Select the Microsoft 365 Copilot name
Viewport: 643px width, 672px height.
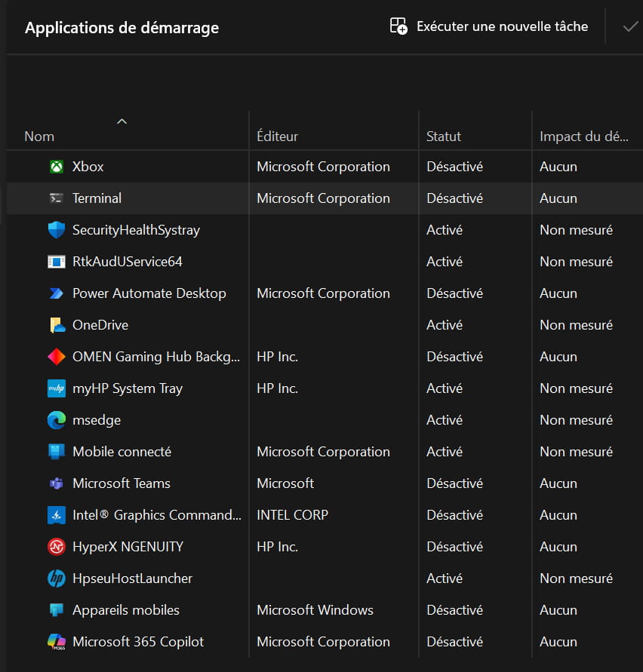coord(138,642)
